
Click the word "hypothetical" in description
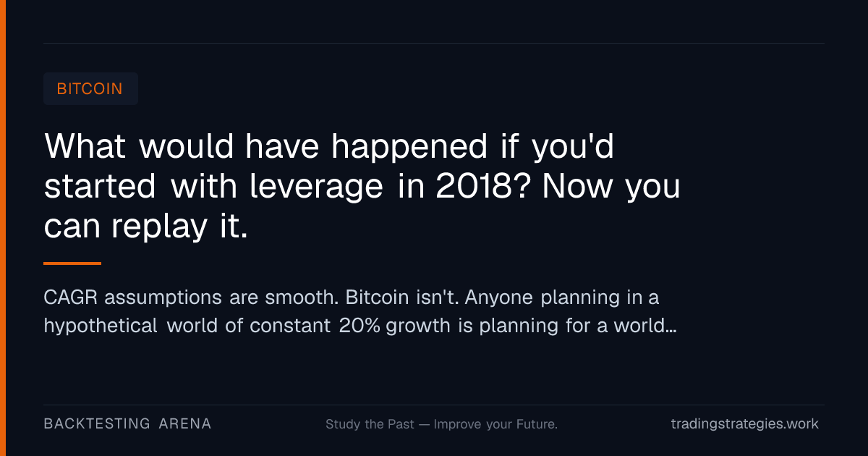tap(101, 326)
